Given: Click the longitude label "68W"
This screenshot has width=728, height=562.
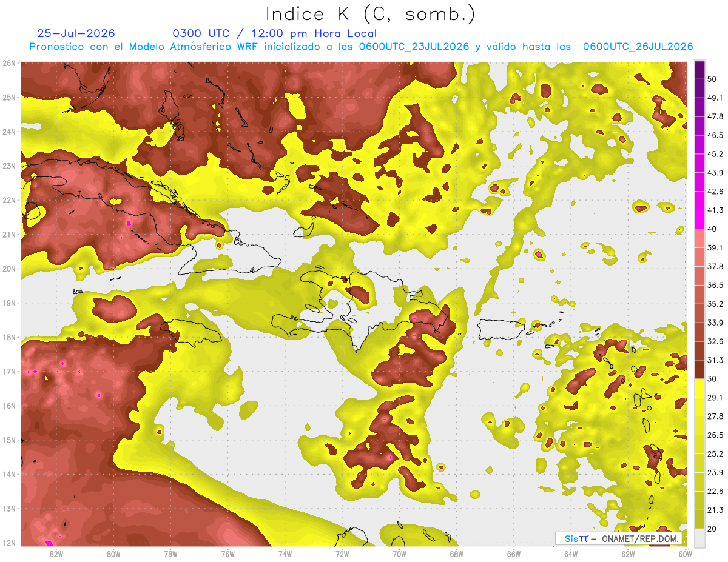Looking at the screenshot, I should point(457,554).
